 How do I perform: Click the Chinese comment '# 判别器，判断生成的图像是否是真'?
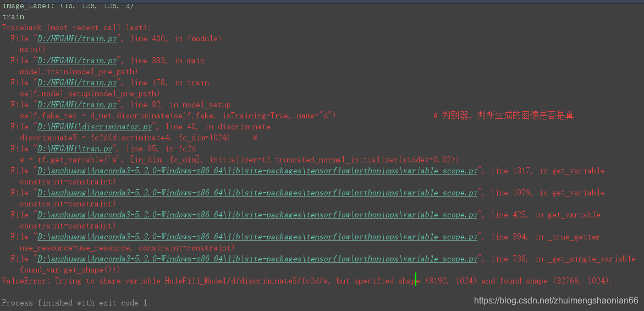[x=504, y=116]
